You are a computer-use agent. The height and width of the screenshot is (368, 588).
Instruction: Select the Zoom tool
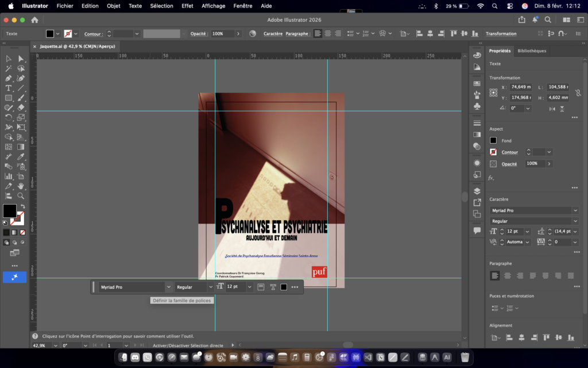tap(21, 195)
